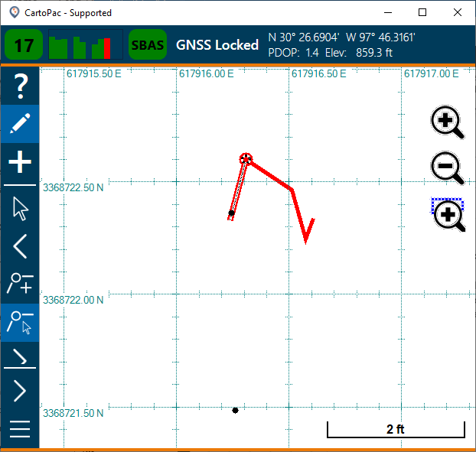Minimize the CartoPac window
Image resolution: width=476 pixels, height=452 pixels.
point(388,13)
